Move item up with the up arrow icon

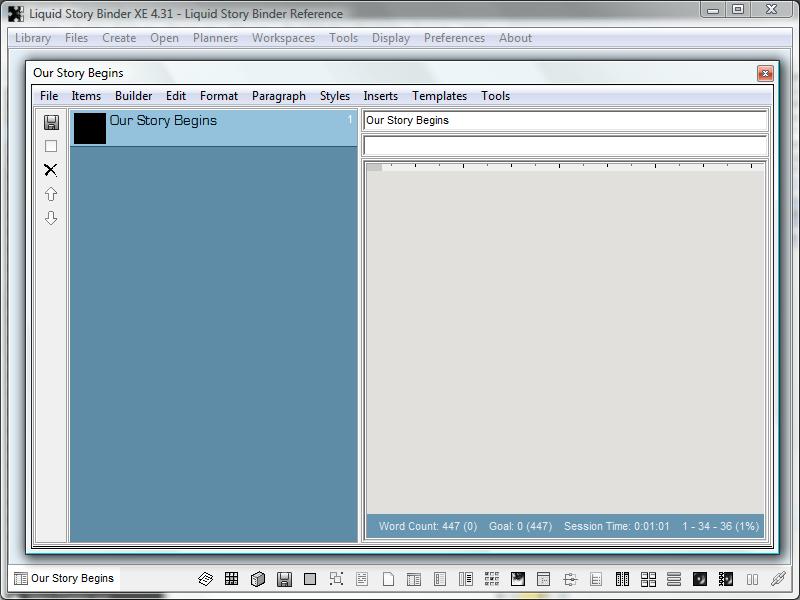point(51,194)
